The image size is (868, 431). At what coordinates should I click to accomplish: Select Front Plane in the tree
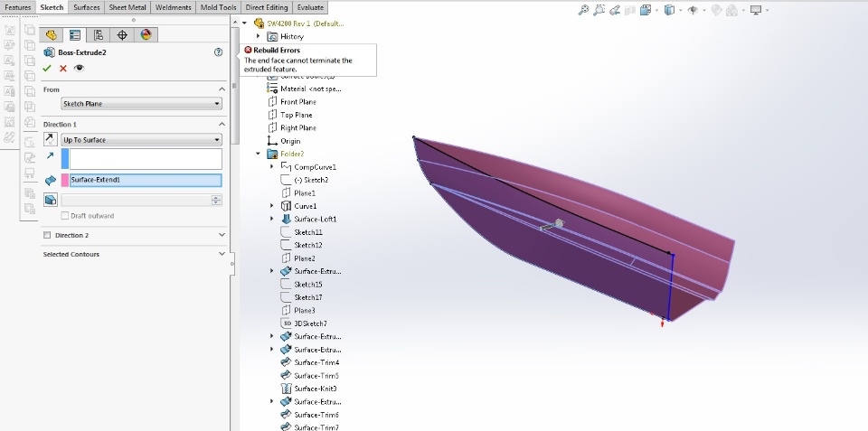(297, 102)
